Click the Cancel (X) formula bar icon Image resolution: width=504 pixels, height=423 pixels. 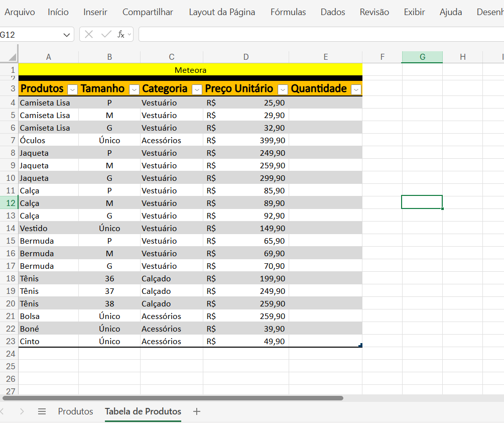[x=89, y=35]
